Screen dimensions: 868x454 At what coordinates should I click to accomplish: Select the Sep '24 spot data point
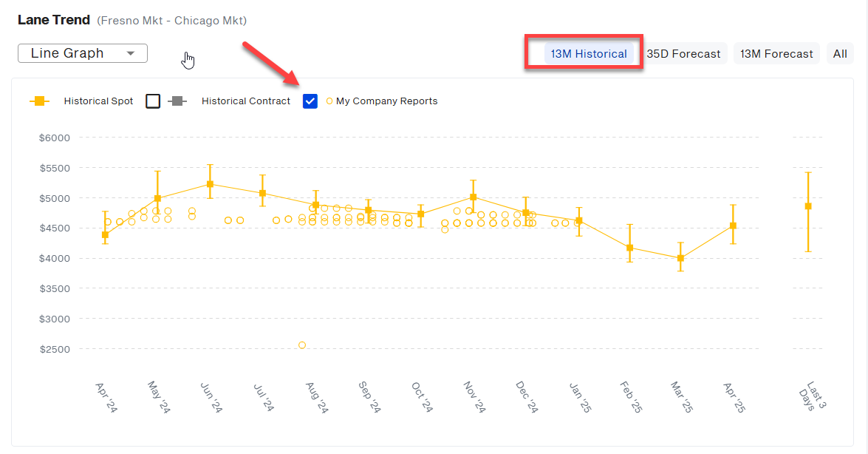click(368, 211)
